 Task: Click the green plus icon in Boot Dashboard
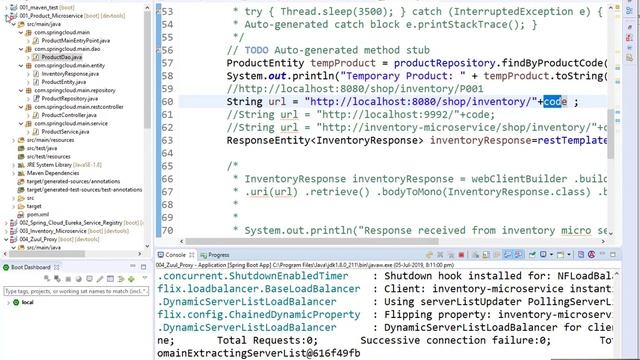[131, 279]
